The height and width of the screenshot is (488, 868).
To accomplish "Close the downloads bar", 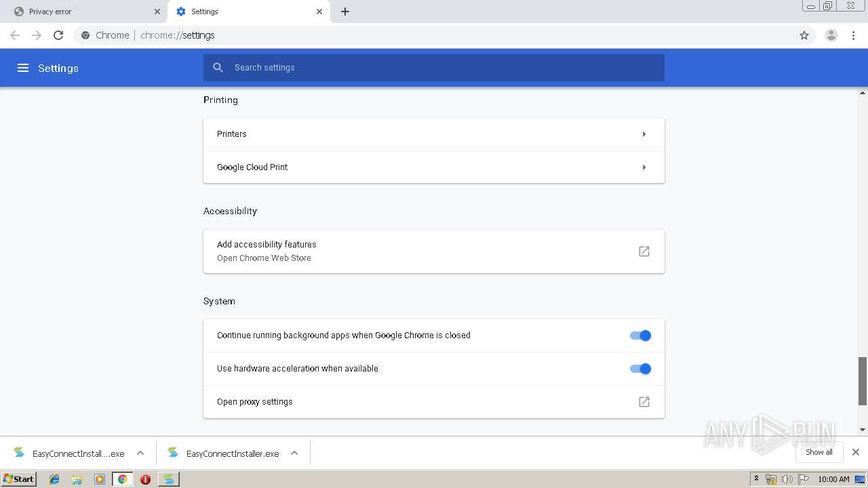I will coord(856,452).
